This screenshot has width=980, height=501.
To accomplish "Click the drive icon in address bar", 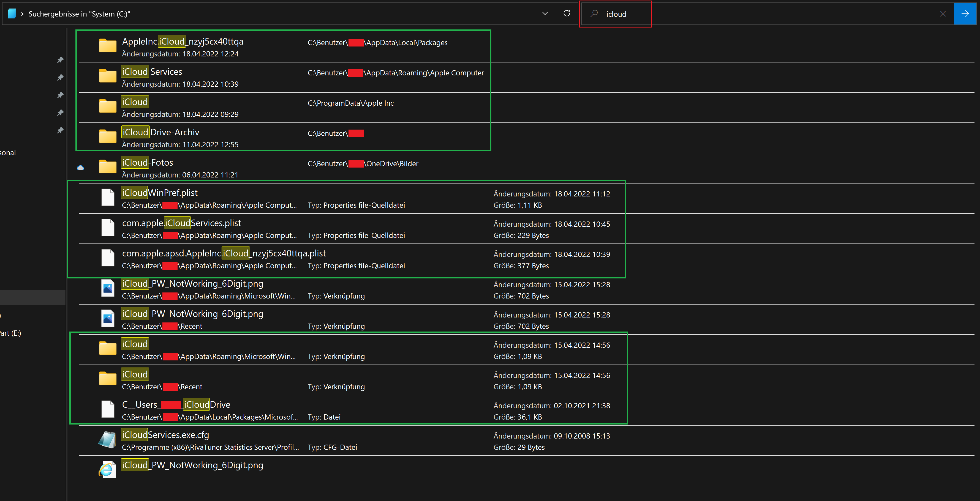I will click(12, 14).
